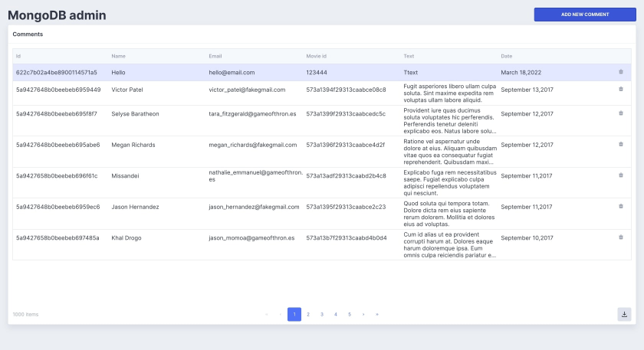Select current page 1 button

(x=294, y=314)
